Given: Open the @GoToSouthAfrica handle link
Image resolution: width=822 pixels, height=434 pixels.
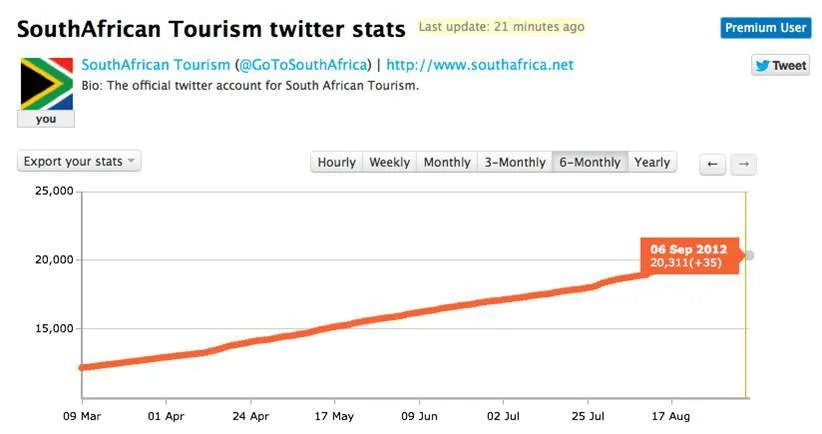Looking at the screenshot, I should coord(301,65).
